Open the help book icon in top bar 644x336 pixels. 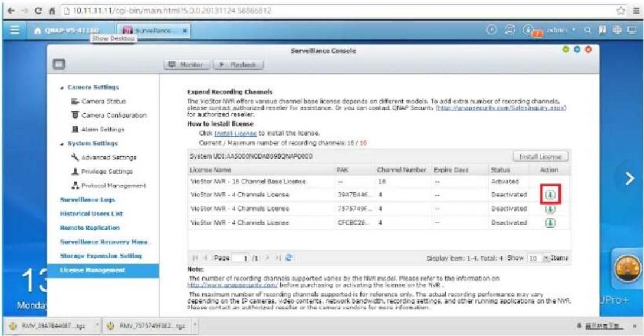tap(602, 30)
